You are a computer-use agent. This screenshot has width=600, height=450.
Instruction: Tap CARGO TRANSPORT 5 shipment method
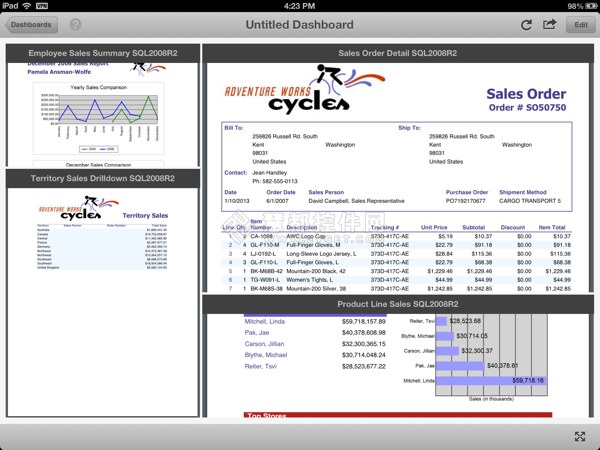[530, 201]
